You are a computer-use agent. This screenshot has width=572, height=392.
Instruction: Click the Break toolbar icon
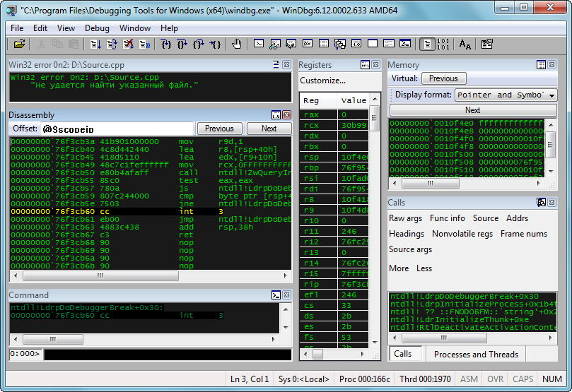coord(144,44)
